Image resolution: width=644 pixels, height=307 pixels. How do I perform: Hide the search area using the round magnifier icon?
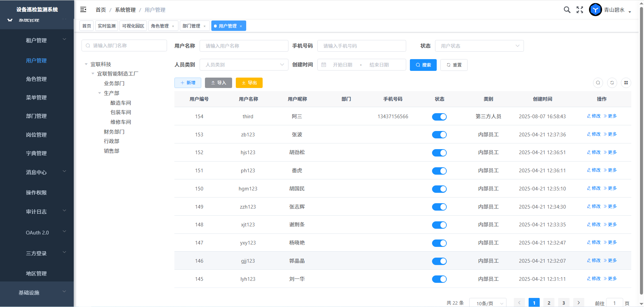[x=598, y=83]
